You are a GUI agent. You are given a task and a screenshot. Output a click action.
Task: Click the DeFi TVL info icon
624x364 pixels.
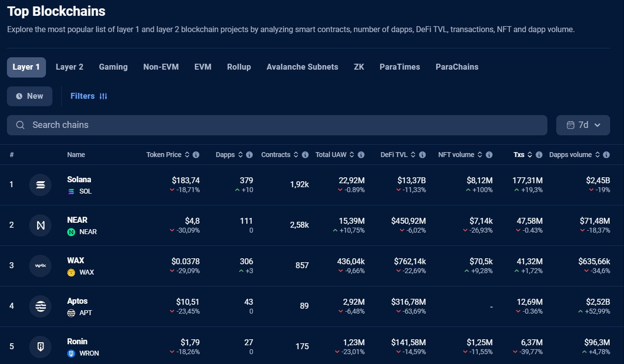click(422, 155)
